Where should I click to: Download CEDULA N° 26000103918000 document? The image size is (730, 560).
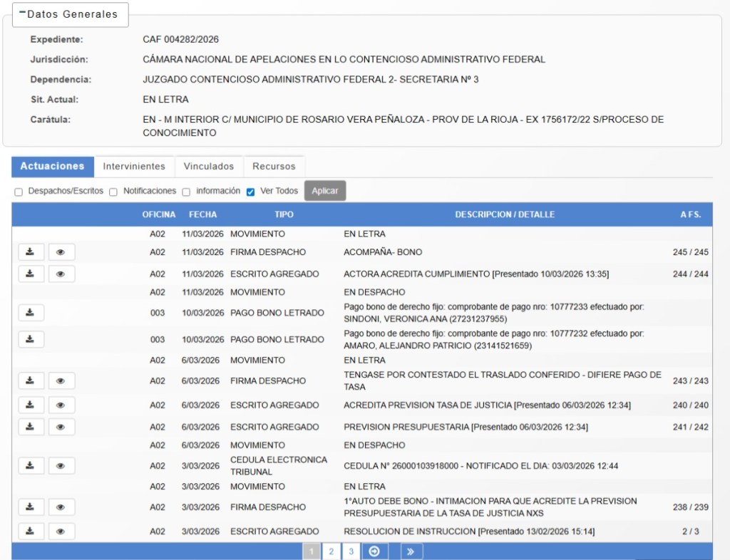click(x=31, y=465)
